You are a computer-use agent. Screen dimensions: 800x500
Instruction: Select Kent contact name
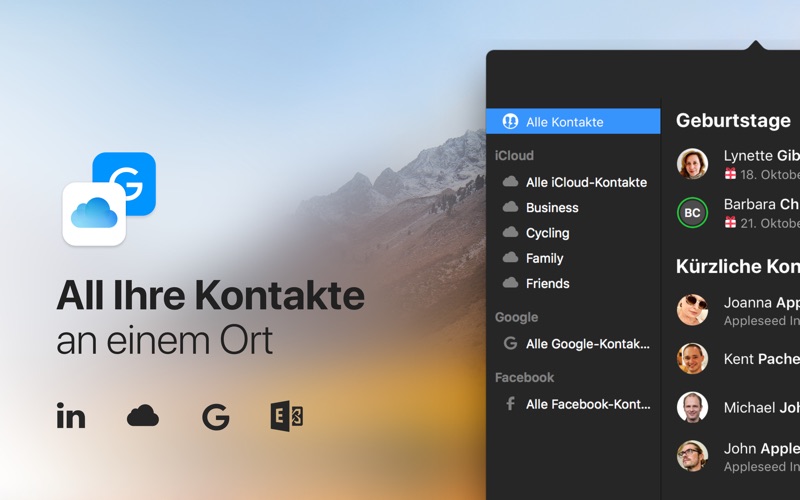coord(762,359)
